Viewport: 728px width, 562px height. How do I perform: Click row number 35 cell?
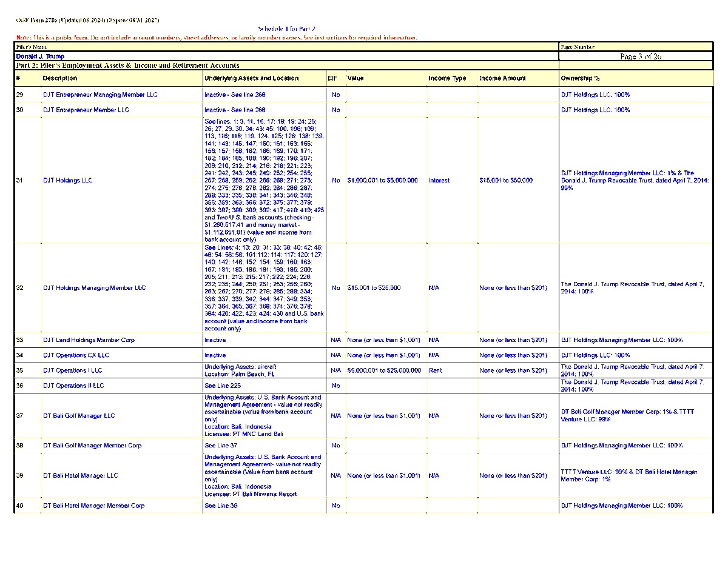click(x=27, y=370)
